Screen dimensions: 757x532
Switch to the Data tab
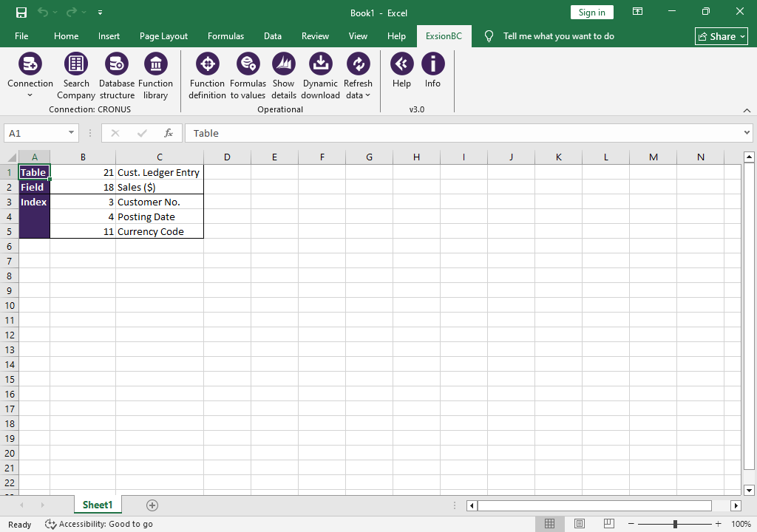[x=273, y=36]
